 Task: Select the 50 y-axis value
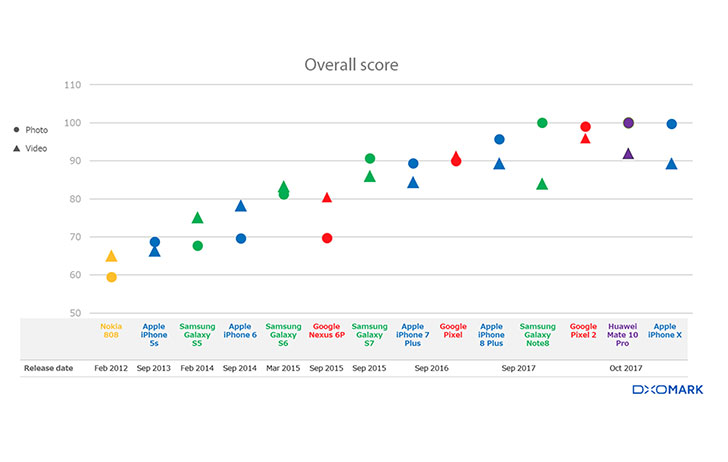coord(76,313)
